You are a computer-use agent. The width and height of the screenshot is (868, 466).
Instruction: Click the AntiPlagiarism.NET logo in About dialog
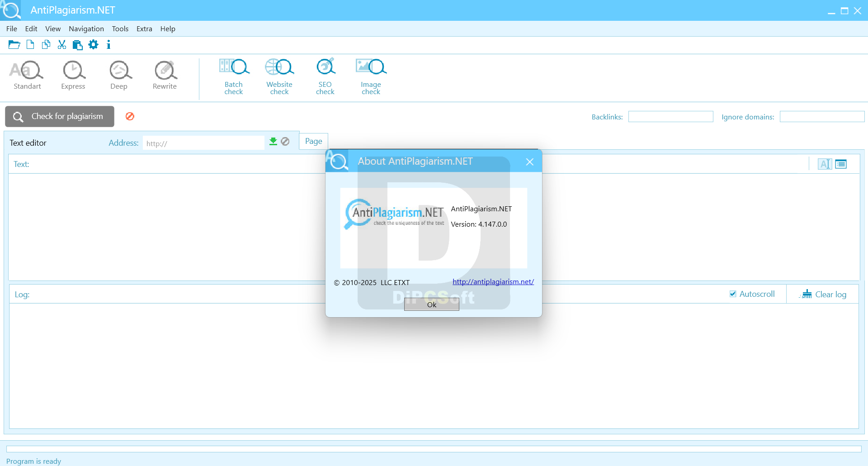[394, 214]
